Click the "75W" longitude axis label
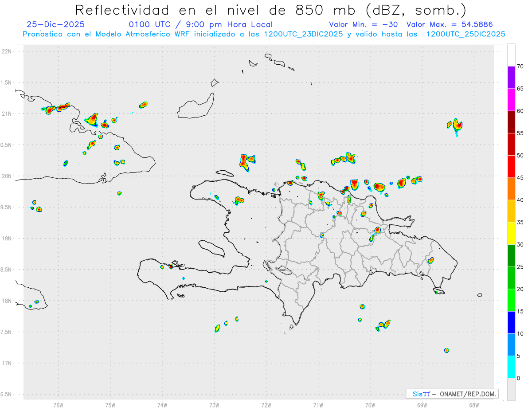The height and width of the screenshot is (411, 532). tap(110, 405)
